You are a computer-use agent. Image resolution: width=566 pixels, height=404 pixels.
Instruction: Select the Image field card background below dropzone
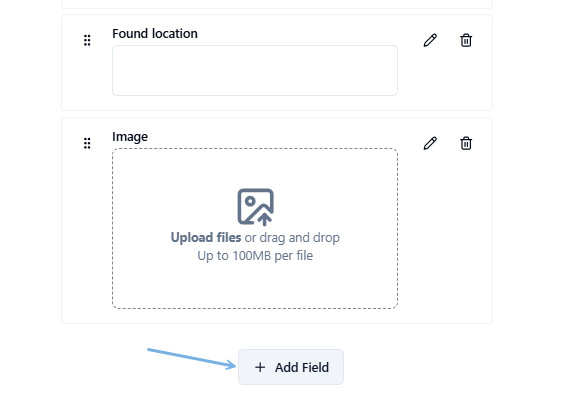277,316
